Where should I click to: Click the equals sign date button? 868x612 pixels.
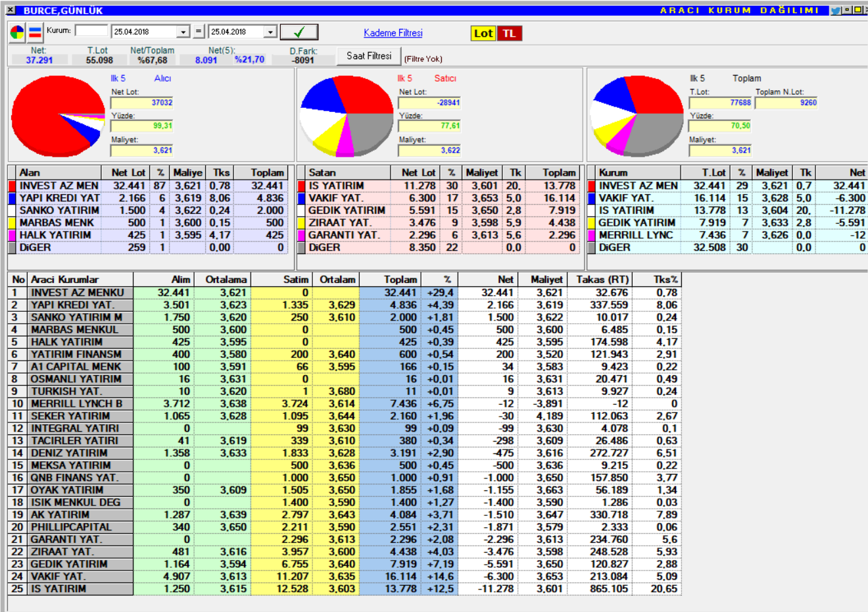[199, 32]
